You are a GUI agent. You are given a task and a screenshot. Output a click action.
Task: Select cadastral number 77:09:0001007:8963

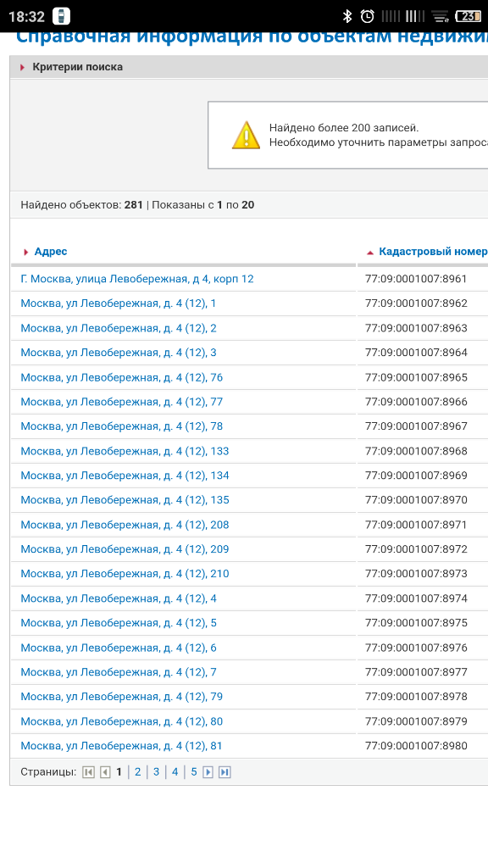click(416, 328)
